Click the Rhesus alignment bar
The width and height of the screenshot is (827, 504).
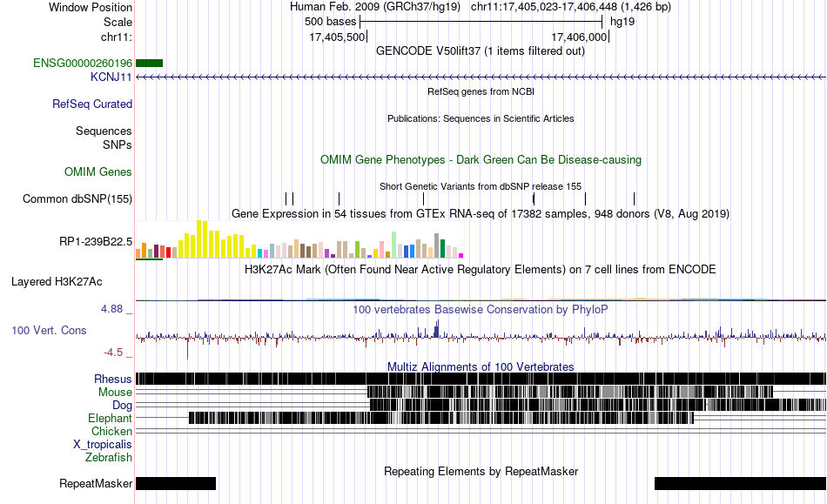[481, 379]
